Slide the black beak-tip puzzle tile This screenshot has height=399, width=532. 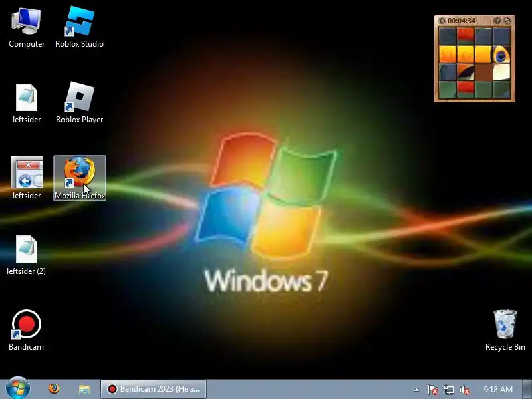pyautogui.click(x=465, y=72)
